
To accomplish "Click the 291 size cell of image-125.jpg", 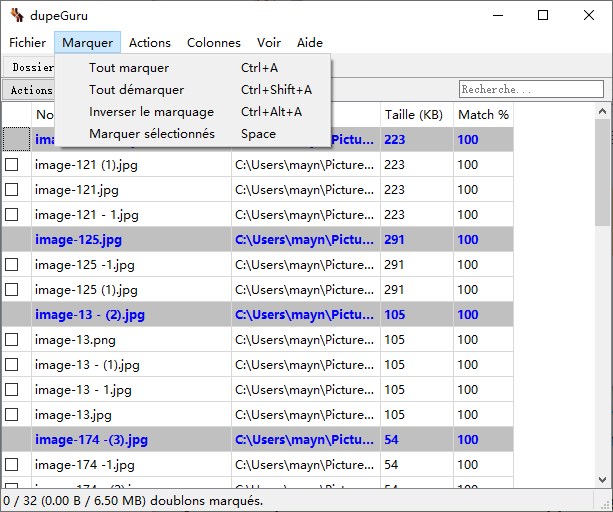I will pos(417,240).
